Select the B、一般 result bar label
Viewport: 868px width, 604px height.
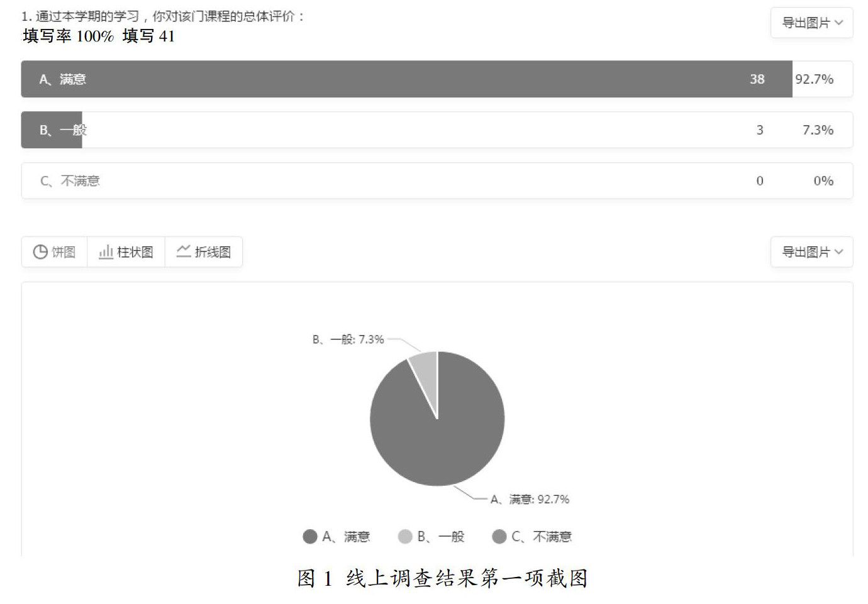click(63, 130)
